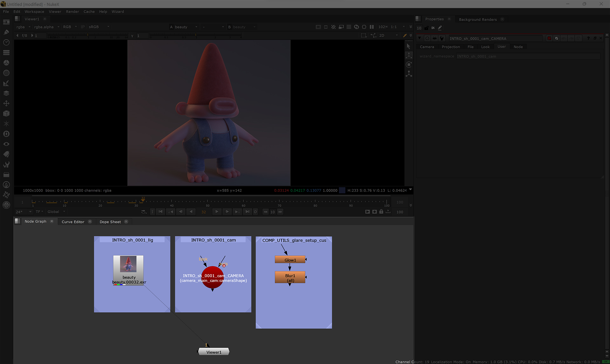Click the region of interest dashed icon
The image size is (610, 364).
click(x=364, y=36)
